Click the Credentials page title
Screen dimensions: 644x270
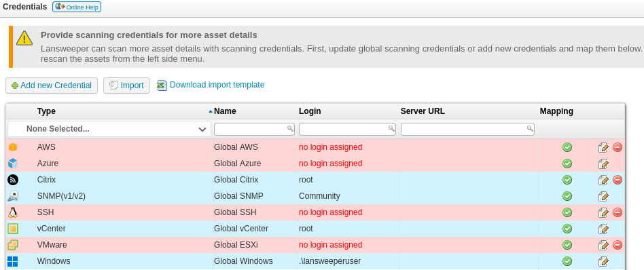coord(24,7)
